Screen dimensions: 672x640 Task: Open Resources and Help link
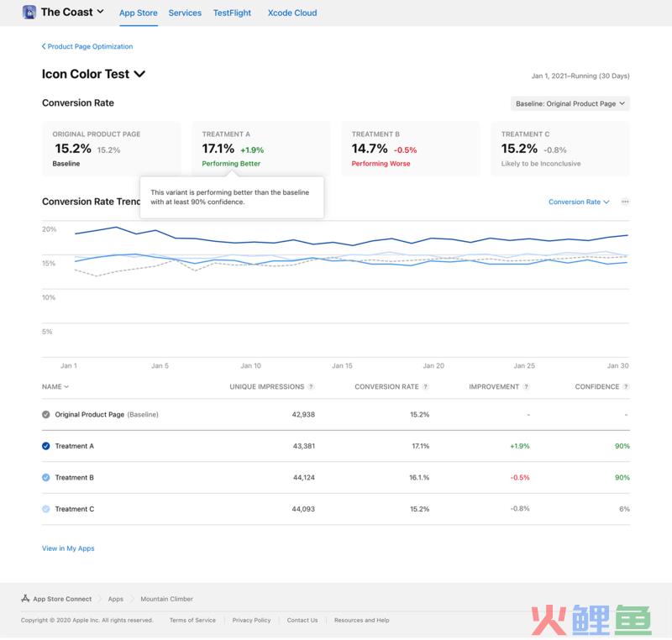point(362,620)
